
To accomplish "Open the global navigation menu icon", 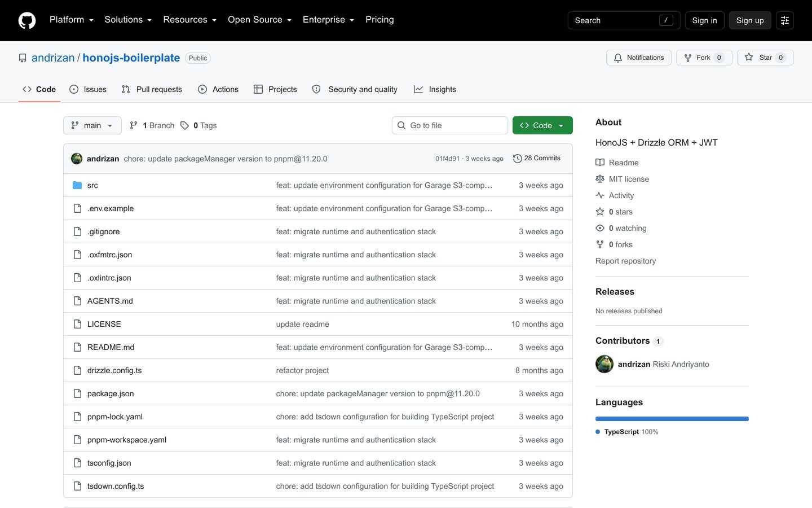I will pos(785,20).
